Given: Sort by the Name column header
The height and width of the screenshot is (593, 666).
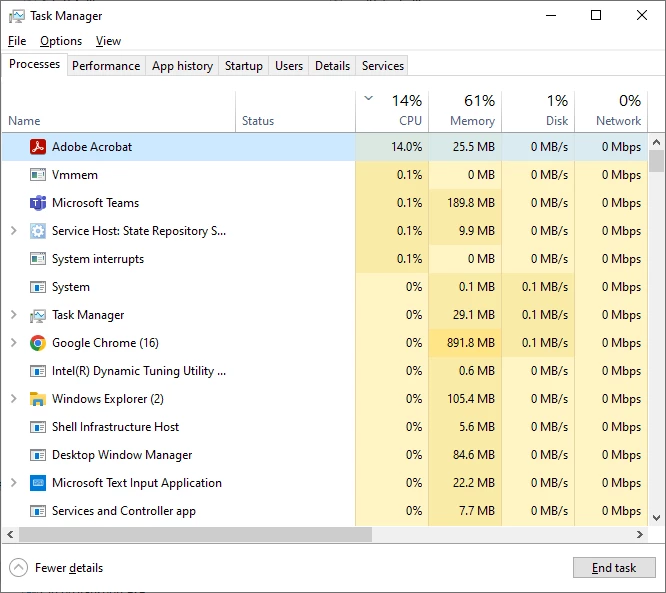Looking at the screenshot, I should pyautogui.click(x=119, y=111).
